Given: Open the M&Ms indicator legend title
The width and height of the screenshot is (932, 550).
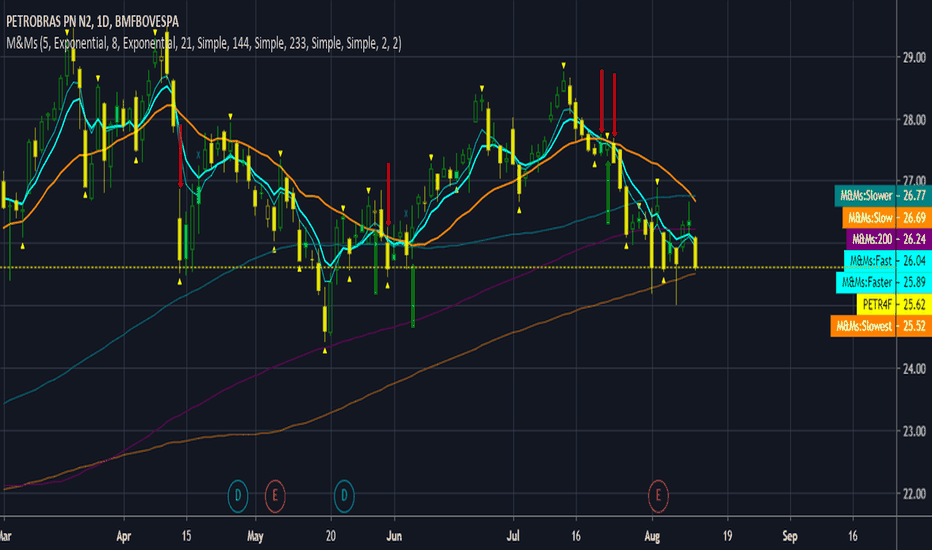Looking at the screenshot, I should click(x=204, y=43).
